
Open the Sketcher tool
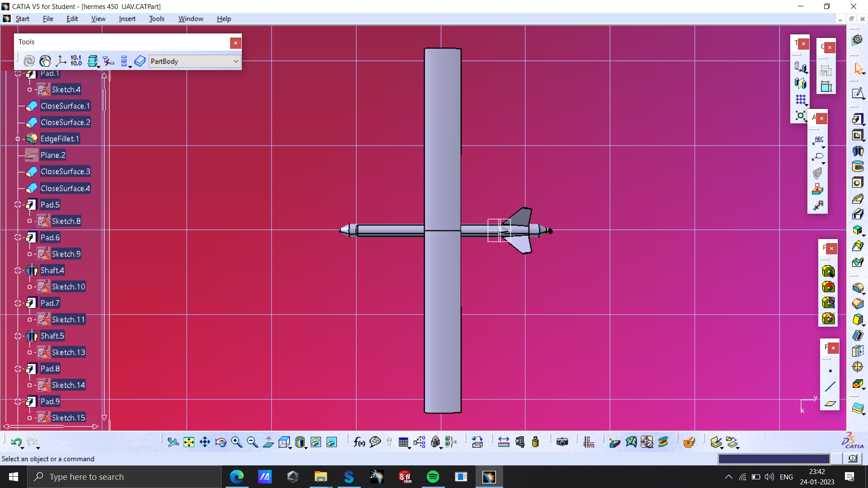point(857,94)
